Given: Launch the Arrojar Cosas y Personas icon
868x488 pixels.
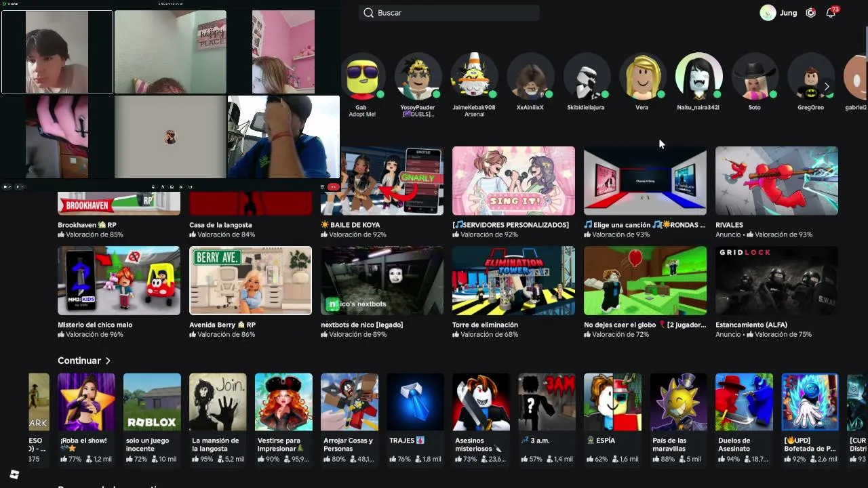Looking at the screenshot, I should click(349, 402).
